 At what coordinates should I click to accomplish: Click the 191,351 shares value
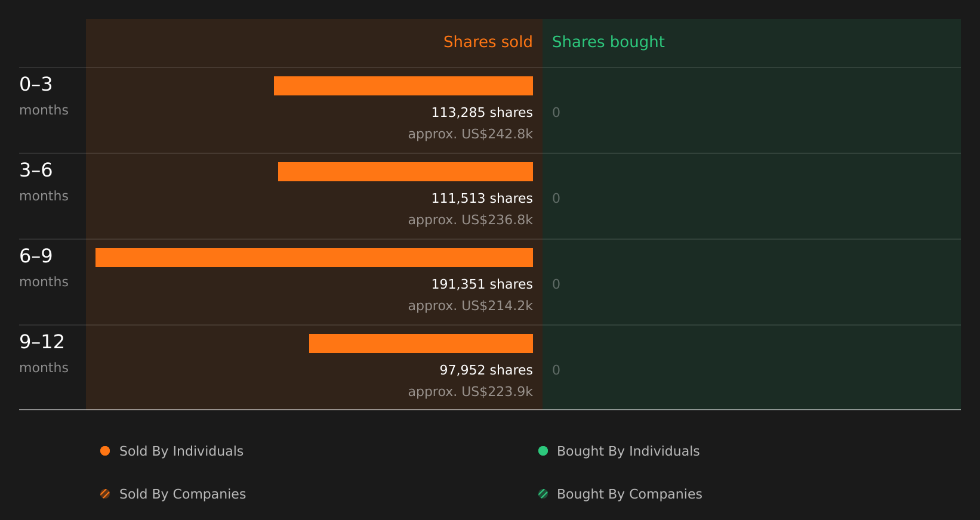tap(482, 284)
